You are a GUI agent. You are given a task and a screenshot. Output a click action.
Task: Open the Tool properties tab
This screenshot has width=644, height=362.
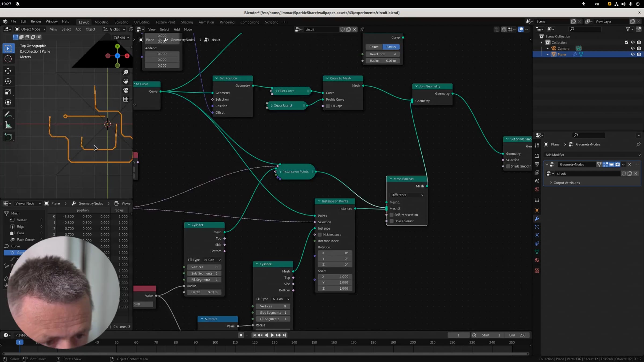click(537, 145)
